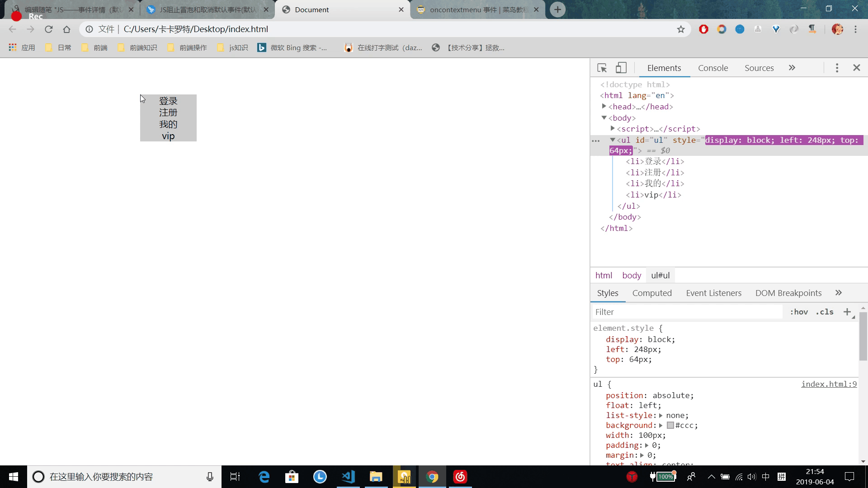Select the html breadcrumb
This screenshot has height=488, width=868.
click(604, 275)
